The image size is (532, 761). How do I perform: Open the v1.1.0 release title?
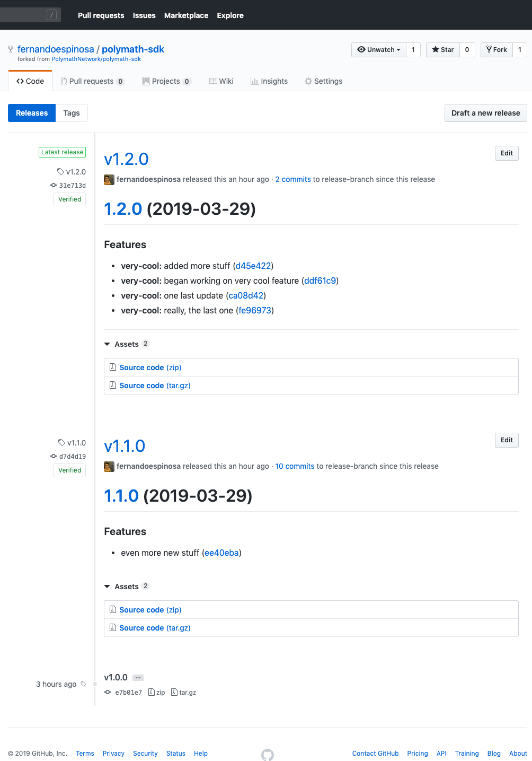pos(125,446)
